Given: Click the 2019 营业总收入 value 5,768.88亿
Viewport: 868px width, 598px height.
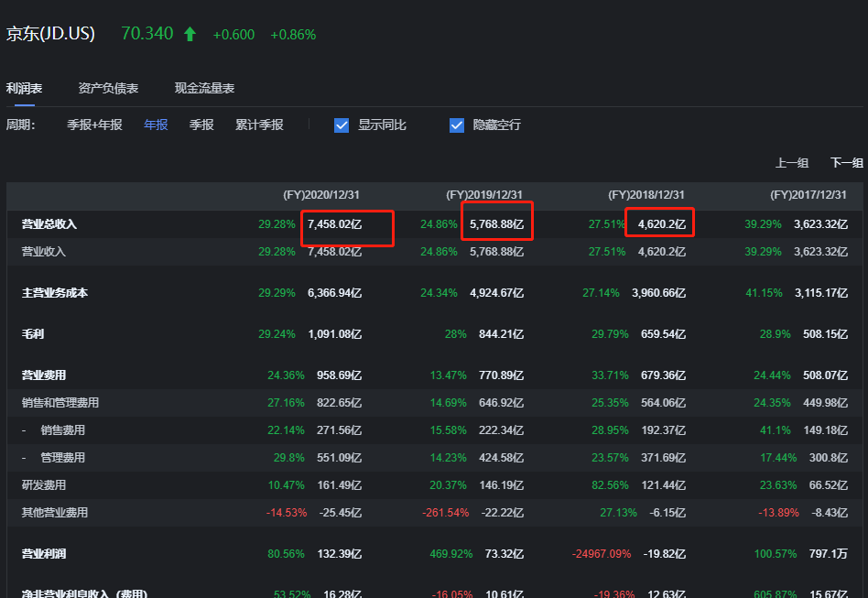Looking at the screenshot, I should tap(497, 224).
